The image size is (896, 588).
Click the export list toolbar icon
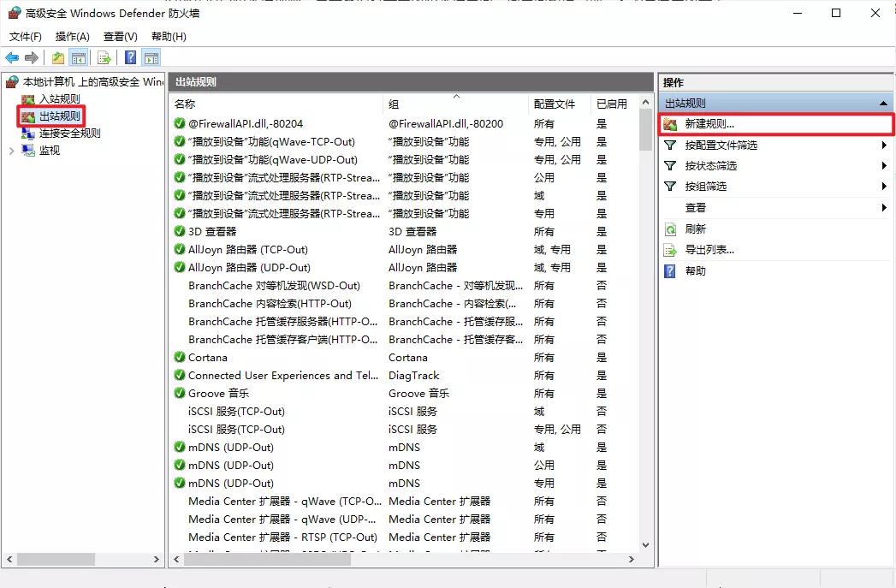pyautogui.click(x=103, y=57)
